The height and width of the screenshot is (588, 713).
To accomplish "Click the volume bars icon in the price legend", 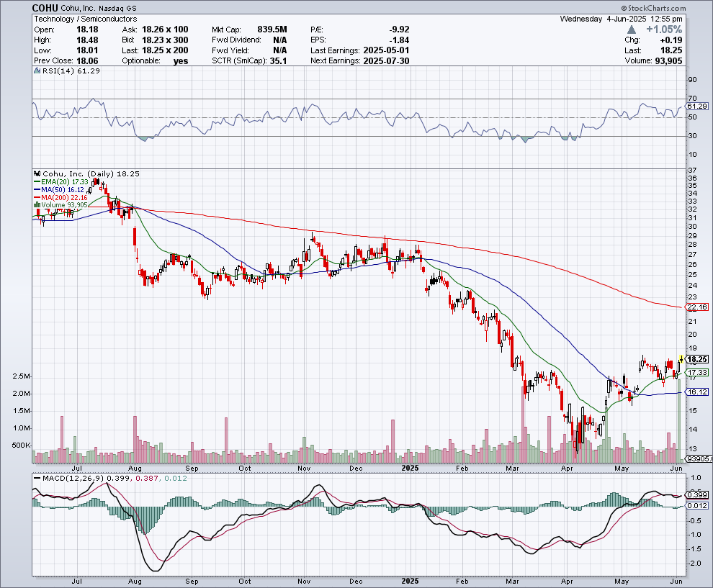I will click(x=36, y=204).
